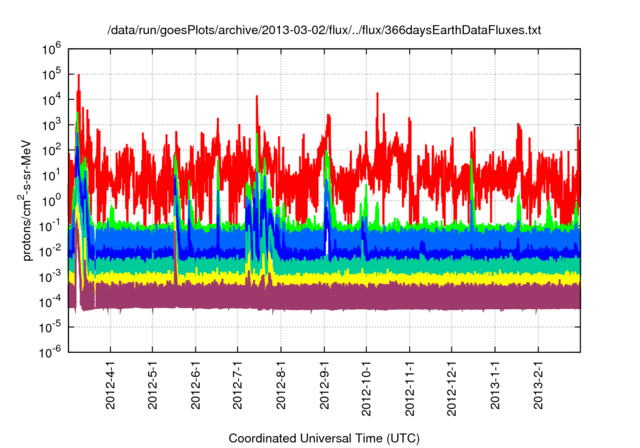Click the 10^1 y-axis tick label
Image resolution: width=640 pixels, height=448 pixels.
pos(51,175)
